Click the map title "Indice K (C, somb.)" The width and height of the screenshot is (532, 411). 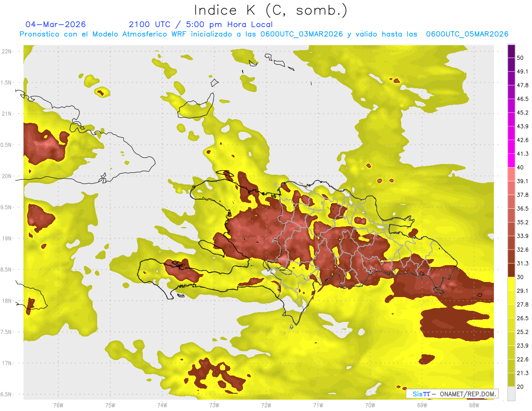(271, 10)
